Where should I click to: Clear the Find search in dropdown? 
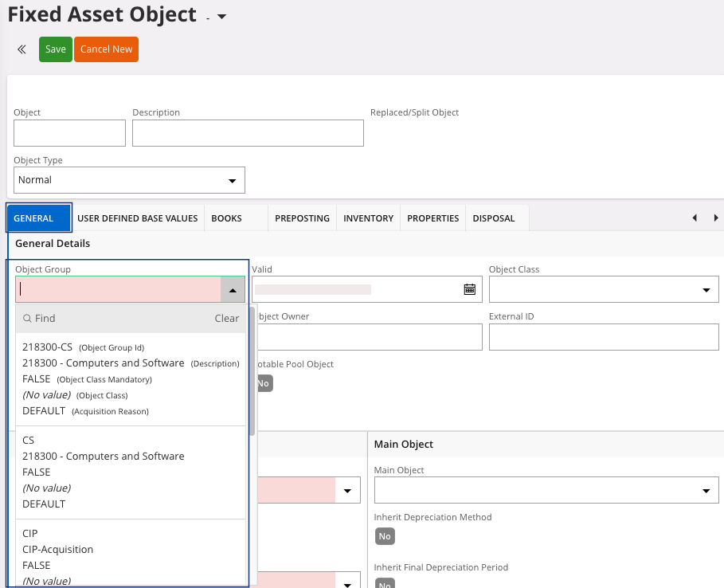point(226,319)
